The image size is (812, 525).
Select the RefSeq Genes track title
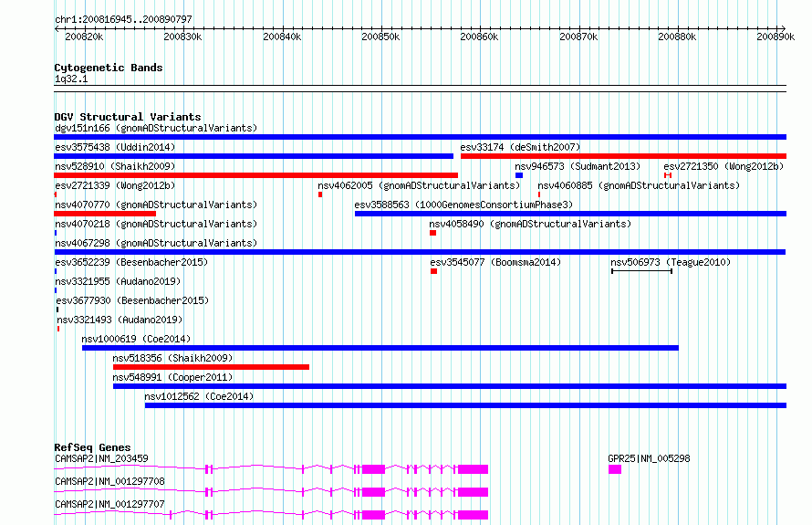tap(92, 447)
